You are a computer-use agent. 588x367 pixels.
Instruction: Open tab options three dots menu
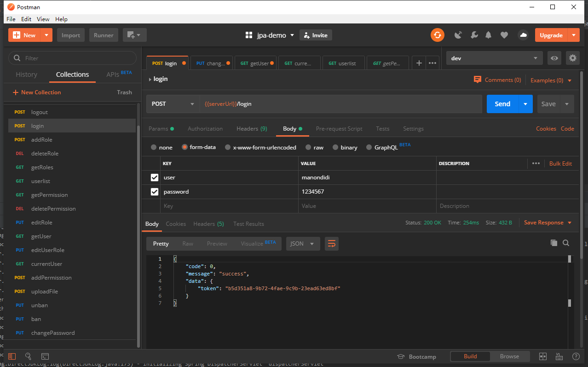pos(432,63)
